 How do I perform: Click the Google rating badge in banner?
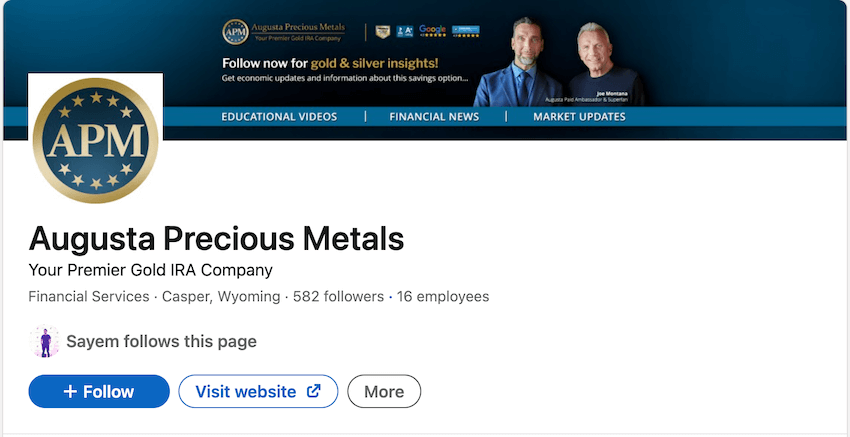point(432,32)
